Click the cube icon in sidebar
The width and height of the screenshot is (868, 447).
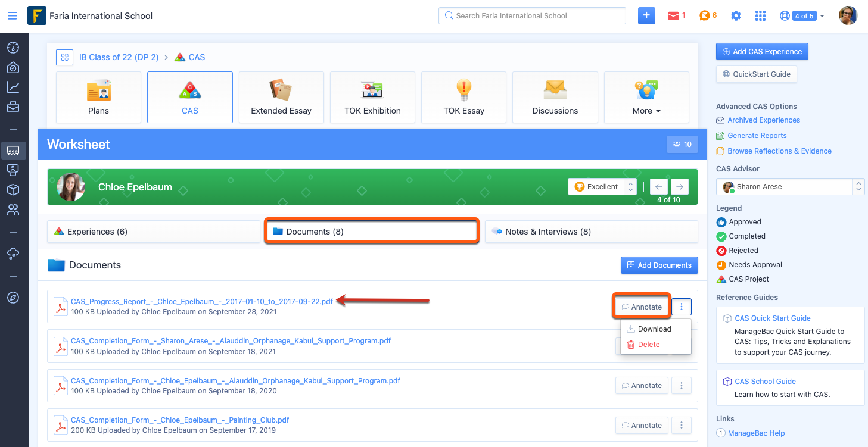click(x=13, y=190)
